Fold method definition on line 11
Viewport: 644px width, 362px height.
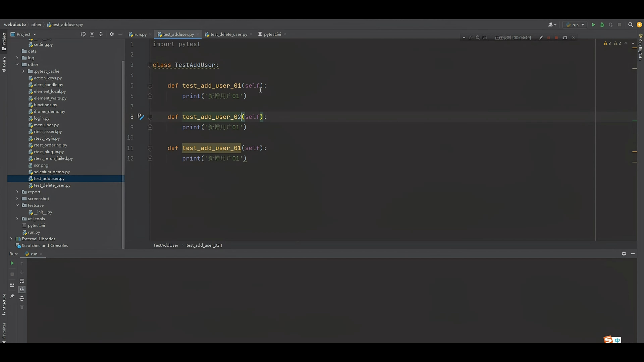(x=150, y=148)
